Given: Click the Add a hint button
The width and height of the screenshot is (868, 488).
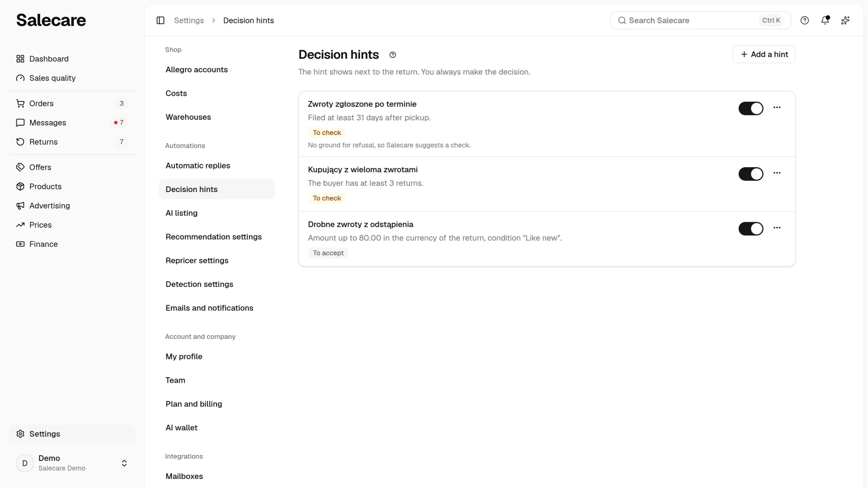Looking at the screenshot, I should [764, 54].
